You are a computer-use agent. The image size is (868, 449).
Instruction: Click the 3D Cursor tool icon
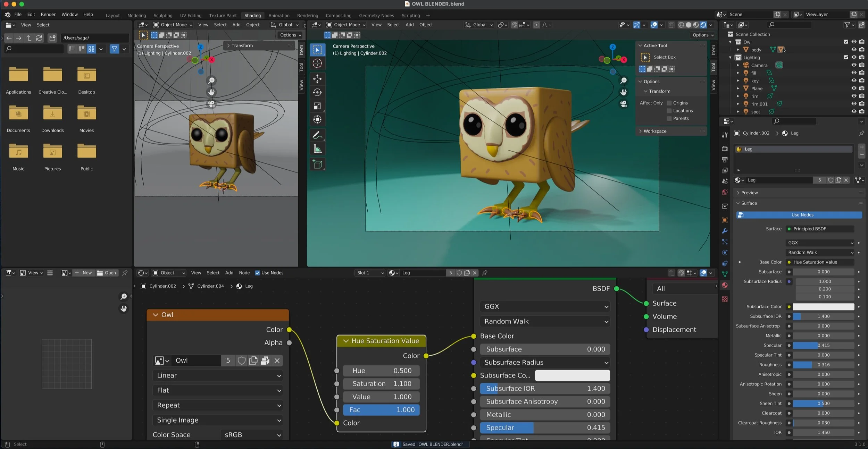pos(317,63)
